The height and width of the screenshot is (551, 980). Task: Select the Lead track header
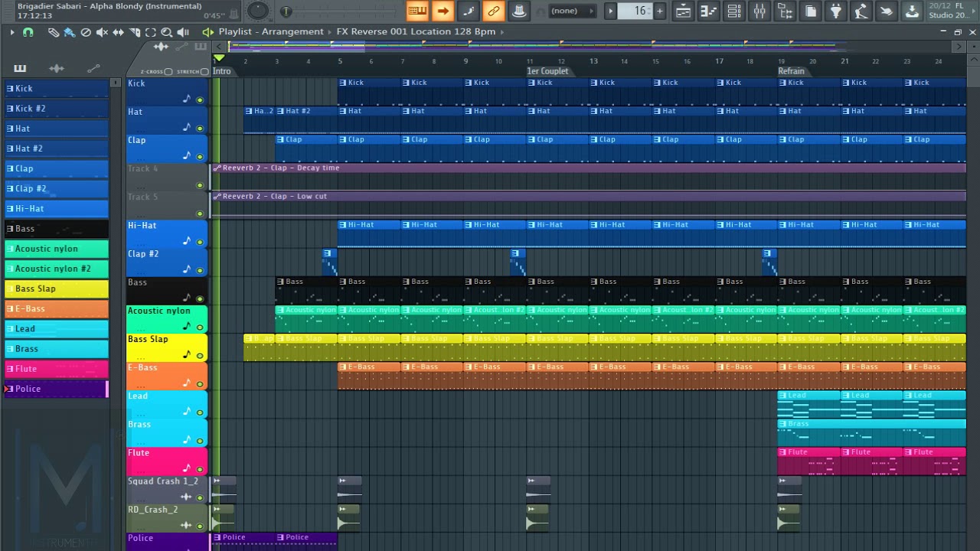pos(167,405)
